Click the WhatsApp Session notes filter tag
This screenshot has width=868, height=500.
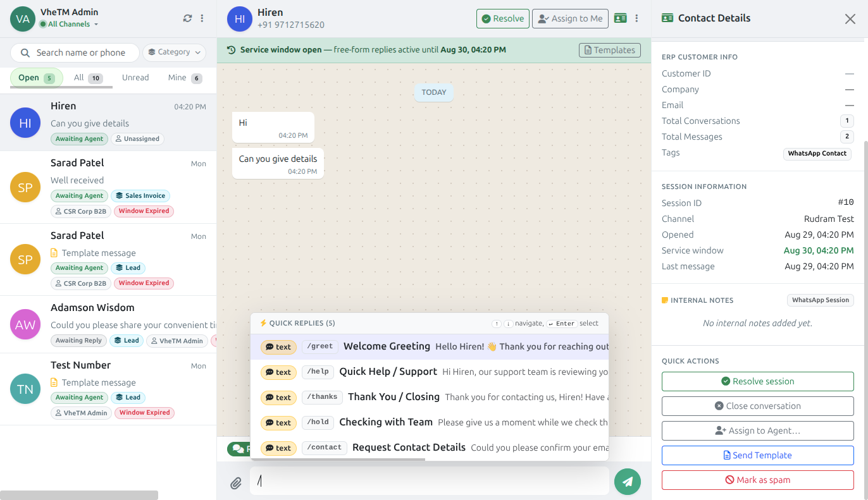click(821, 300)
